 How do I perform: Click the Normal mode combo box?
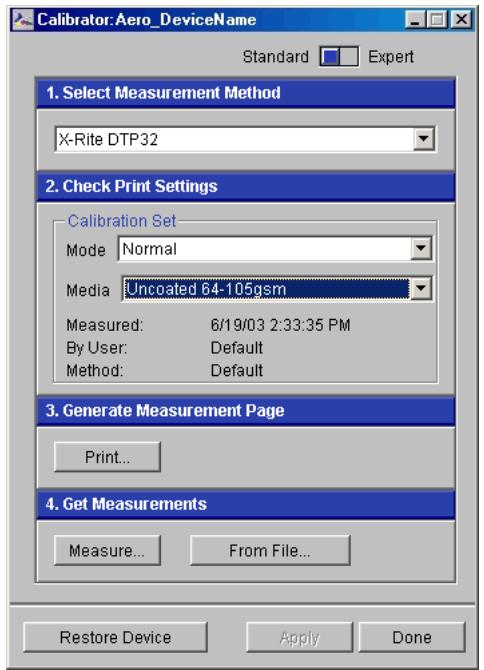pos(275,249)
